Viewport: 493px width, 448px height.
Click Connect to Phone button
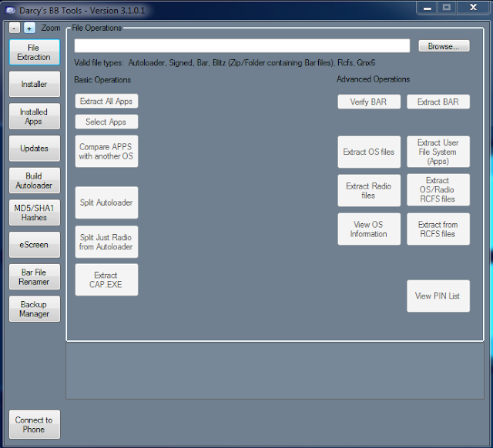(x=34, y=424)
